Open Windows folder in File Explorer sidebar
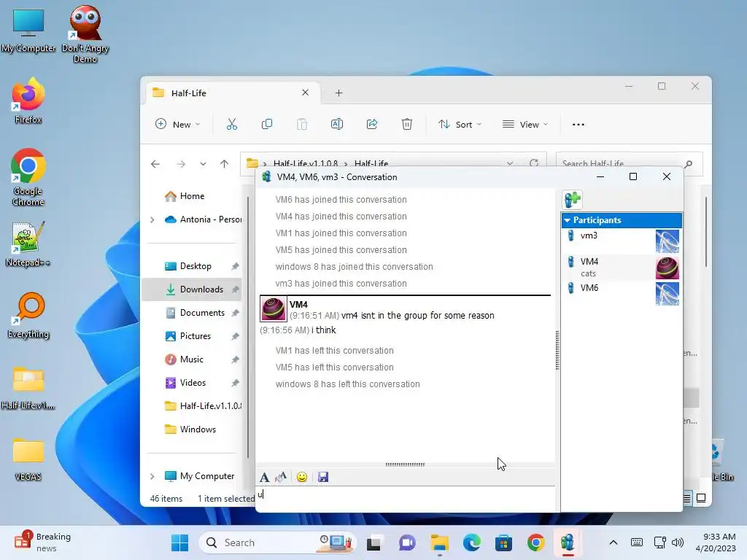This screenshot has width=747, height=560. tap(198, 429)
